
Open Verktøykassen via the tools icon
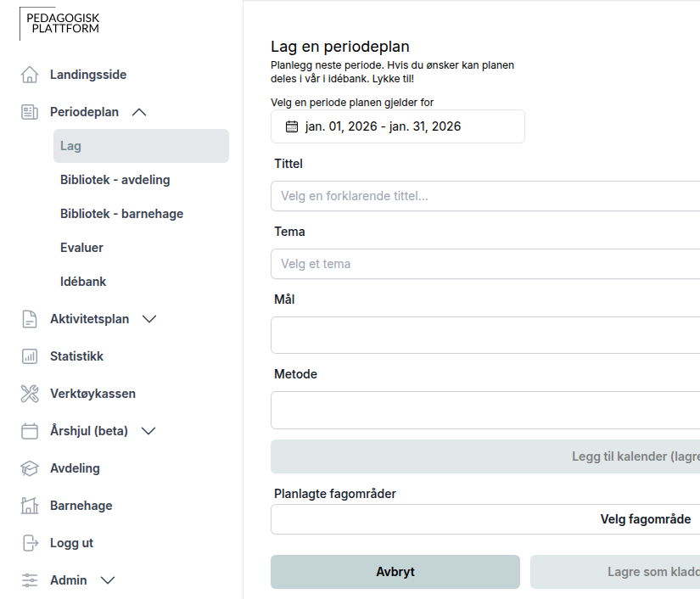point(30,394)
